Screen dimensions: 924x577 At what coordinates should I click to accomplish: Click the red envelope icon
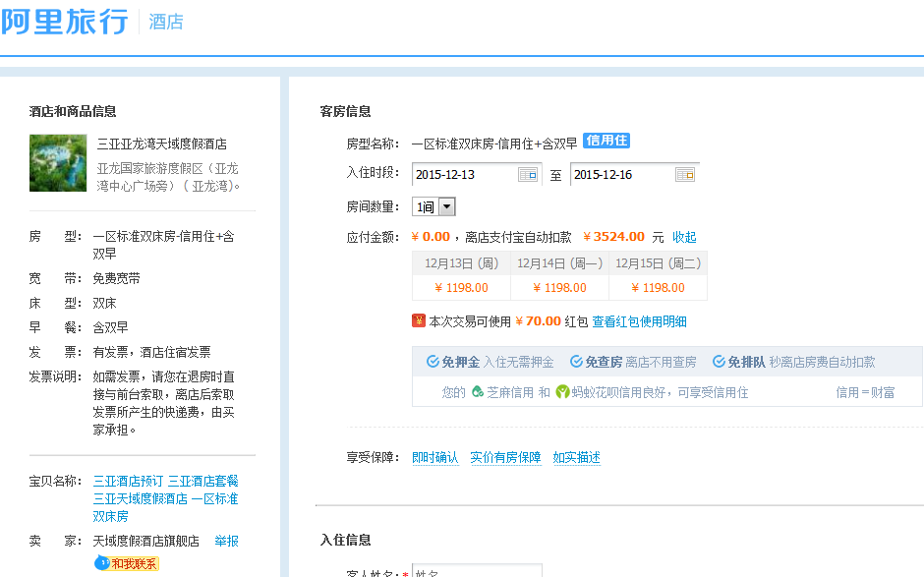(419, 321)
